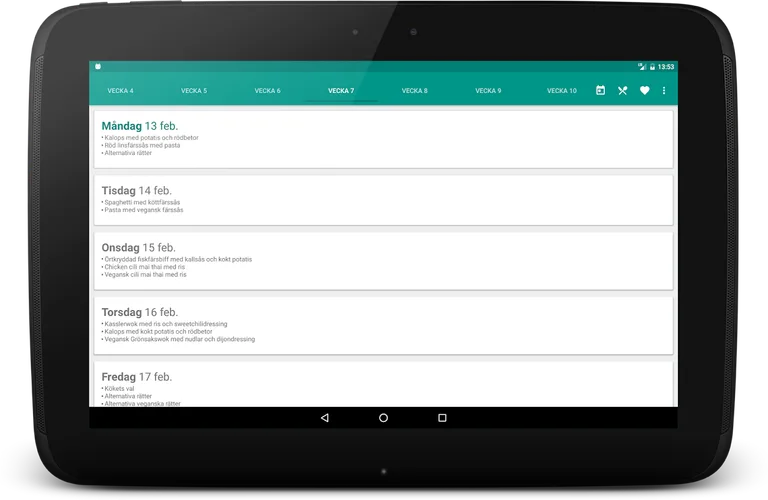This screenshot has height=500, width=768.
Task: Select 'Pasta med vegansk färssås' dish
Action: pyautogui.click(x=142, y=210)
